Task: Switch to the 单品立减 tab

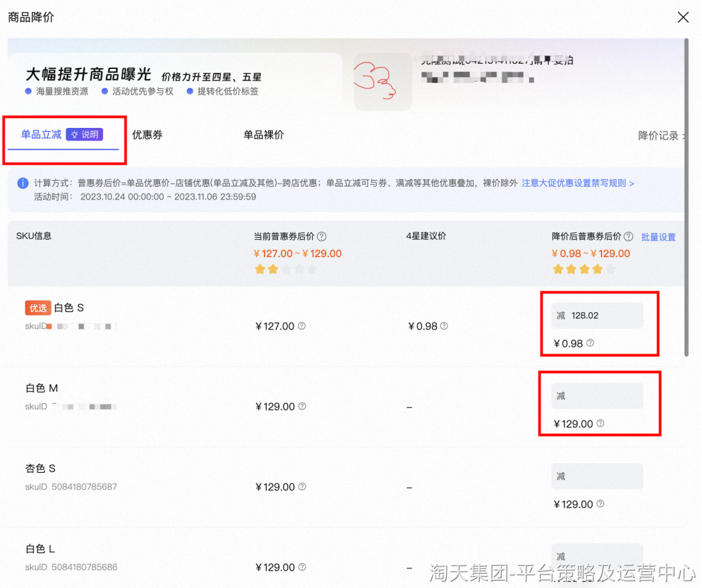Action: pyautogui.click(x=41, y=135)
